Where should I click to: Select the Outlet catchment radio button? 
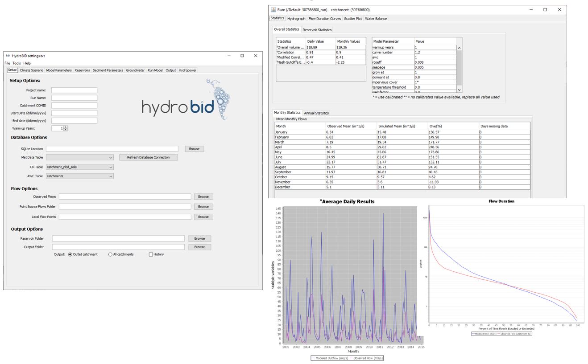tap(70, 254)
